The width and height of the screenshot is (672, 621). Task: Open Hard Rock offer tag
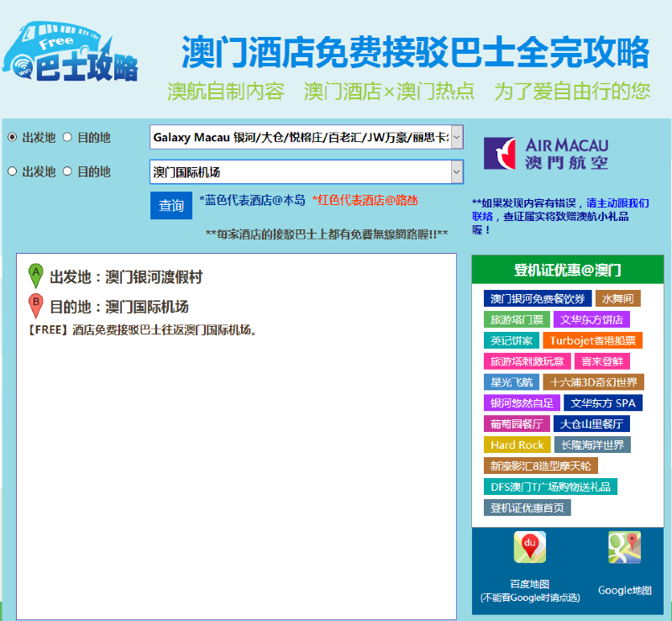[x=517, y=445]
